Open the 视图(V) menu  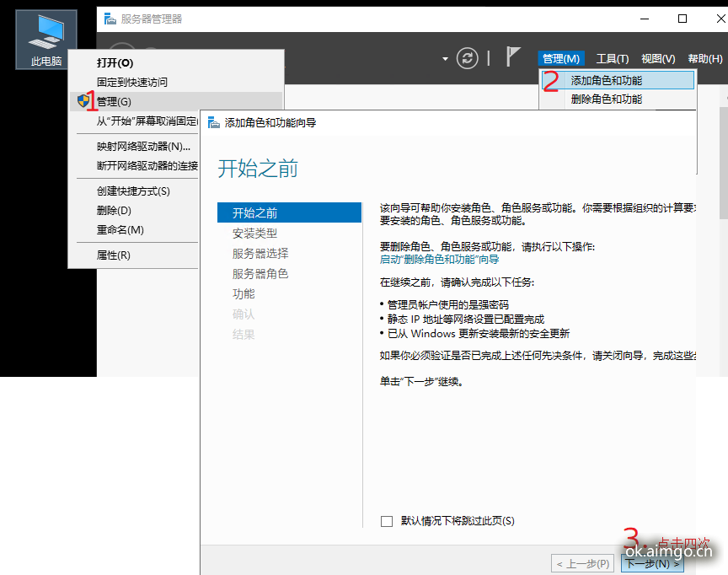tap(658, 58)
